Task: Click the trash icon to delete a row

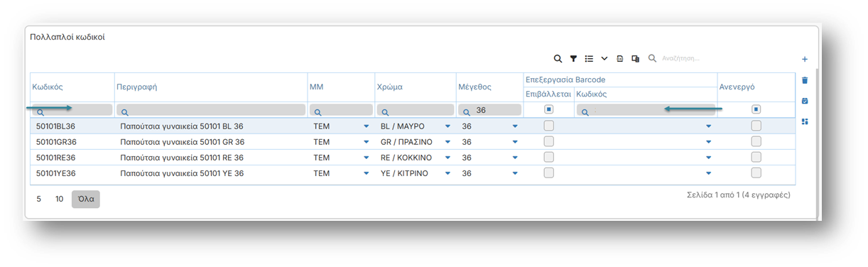Action: 805,80
